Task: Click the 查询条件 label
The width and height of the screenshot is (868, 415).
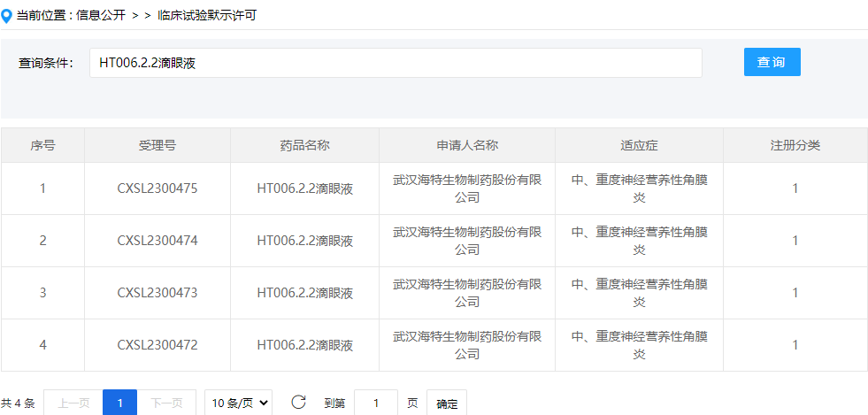Action: [x=46, y=63]
